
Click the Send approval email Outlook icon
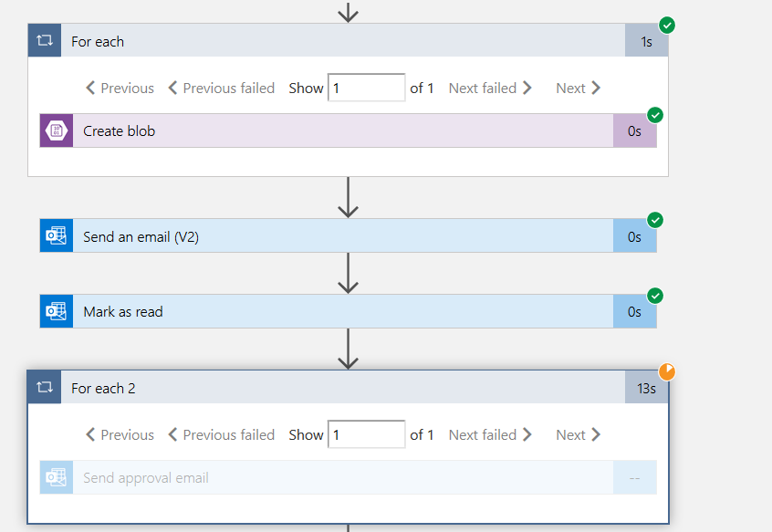[57, 477]
